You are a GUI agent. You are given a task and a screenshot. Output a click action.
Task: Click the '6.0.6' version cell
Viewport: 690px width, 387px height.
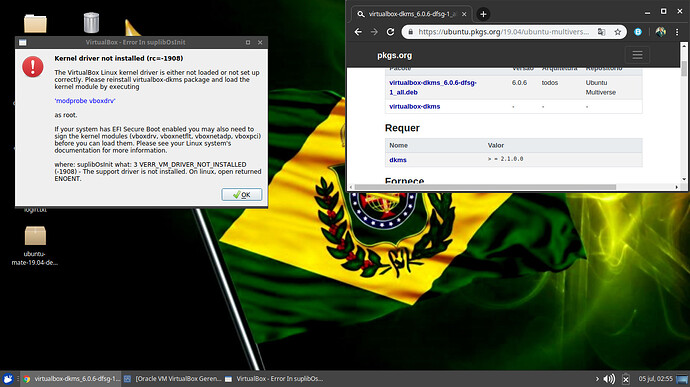point(519,82)
